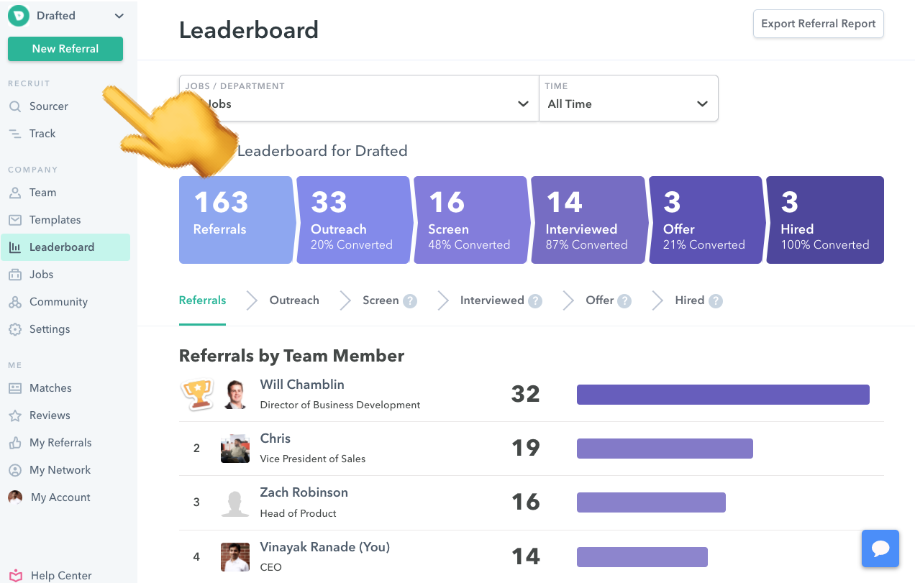The width and height of the screenshot is (915, 588).
Task: Click Zach Robinson's placeholder avatar
Action: (235, 503)
